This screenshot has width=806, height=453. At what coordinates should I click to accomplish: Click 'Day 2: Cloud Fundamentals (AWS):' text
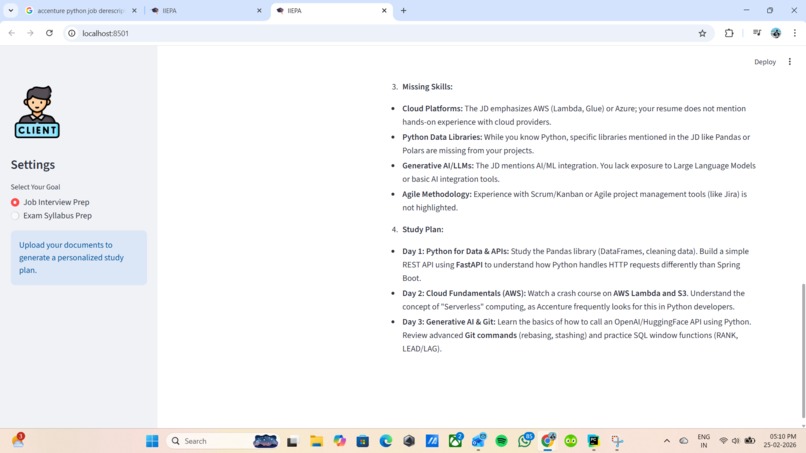tap(464, 294)
